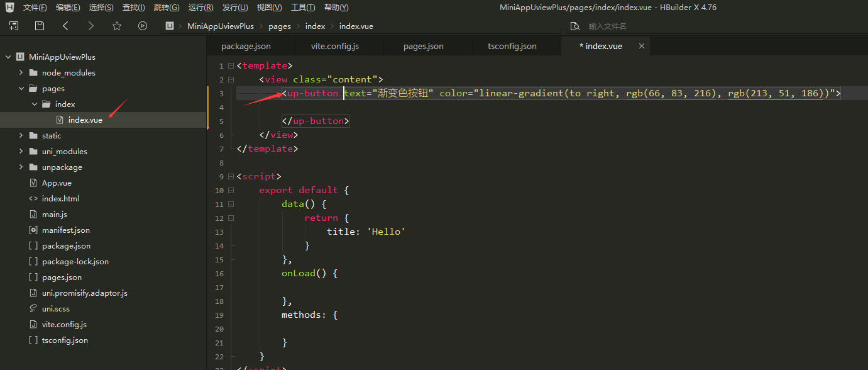Click the MiniAppUviewPlus breadcrumb
868x370 pixels.
(x=221, y=26)
